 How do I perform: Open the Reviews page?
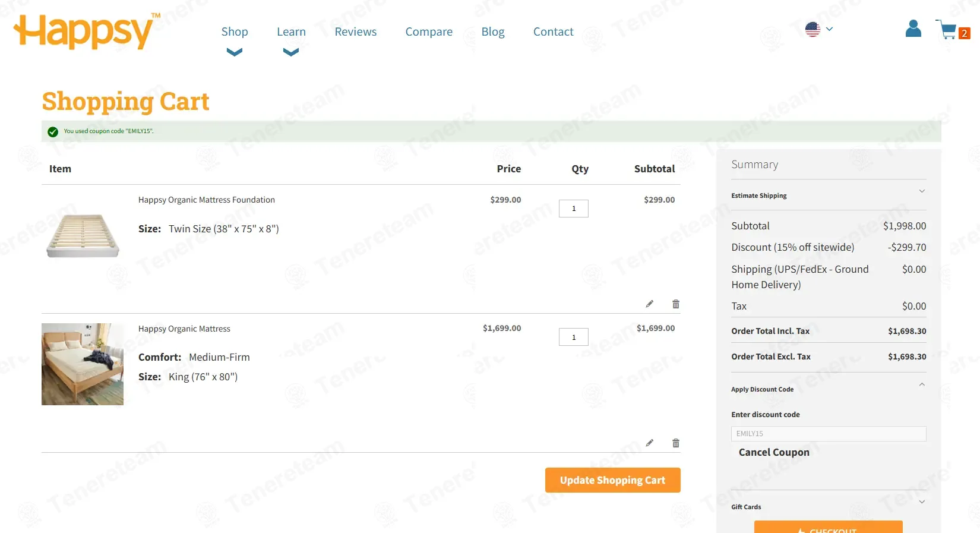pyautogui.click(x=355, y=31)
